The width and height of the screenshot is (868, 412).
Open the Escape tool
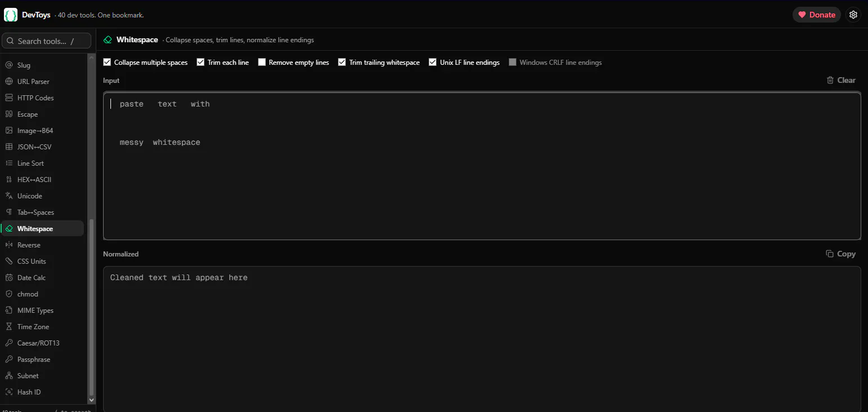point(42,114)
